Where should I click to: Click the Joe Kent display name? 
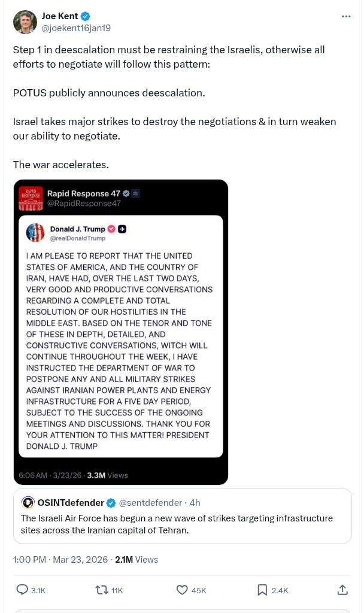[x=60, y=16]
